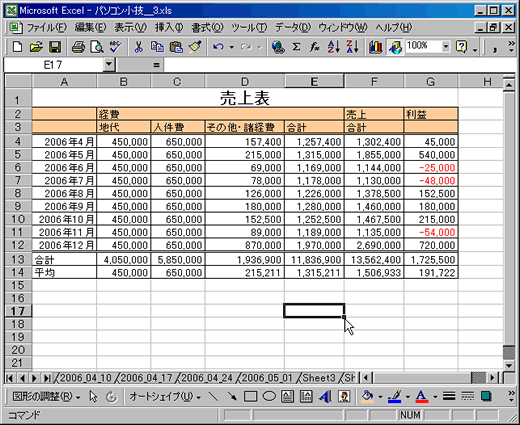Sort ascending with the A-Z icon
520x425 pixels.
pos(334,47)
